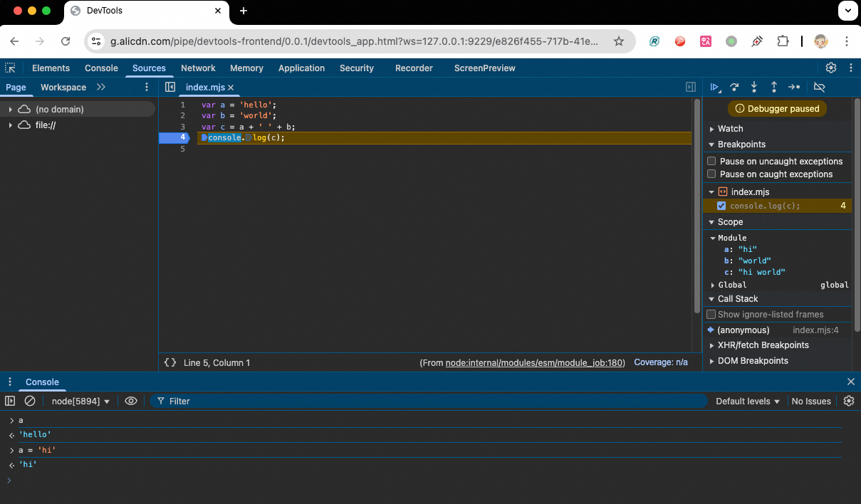Expand the (no domain) tree node
Viewport: 861px width, 504px height.
tap(11, 110)
